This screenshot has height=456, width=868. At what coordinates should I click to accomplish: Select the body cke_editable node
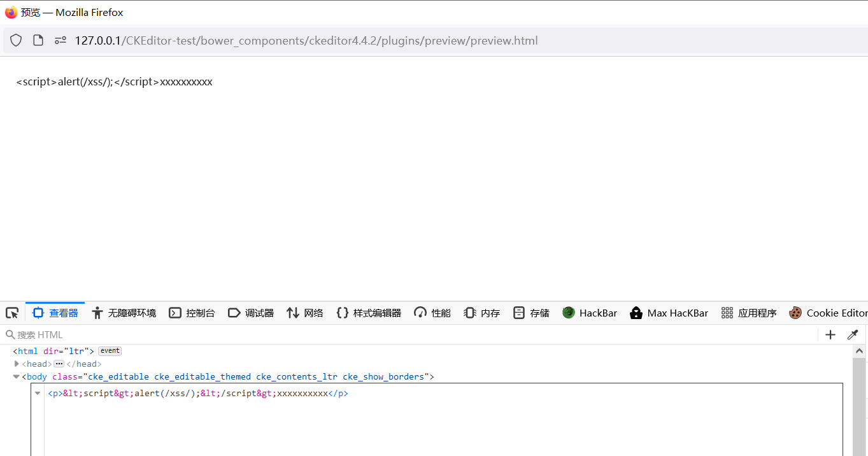pyautogui.click(x=228, y=376)
